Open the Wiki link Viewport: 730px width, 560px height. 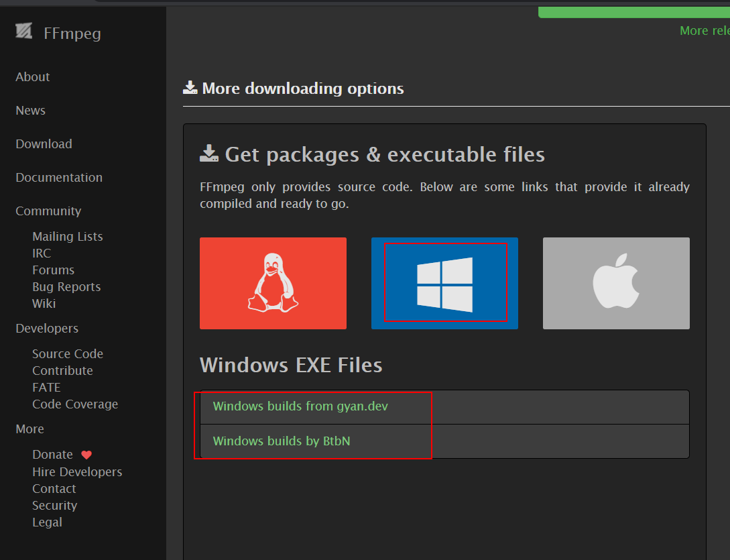[44, 304]
